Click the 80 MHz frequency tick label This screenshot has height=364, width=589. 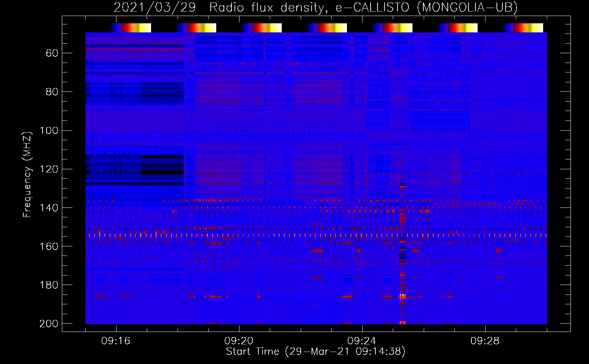(x=52, y=92)
